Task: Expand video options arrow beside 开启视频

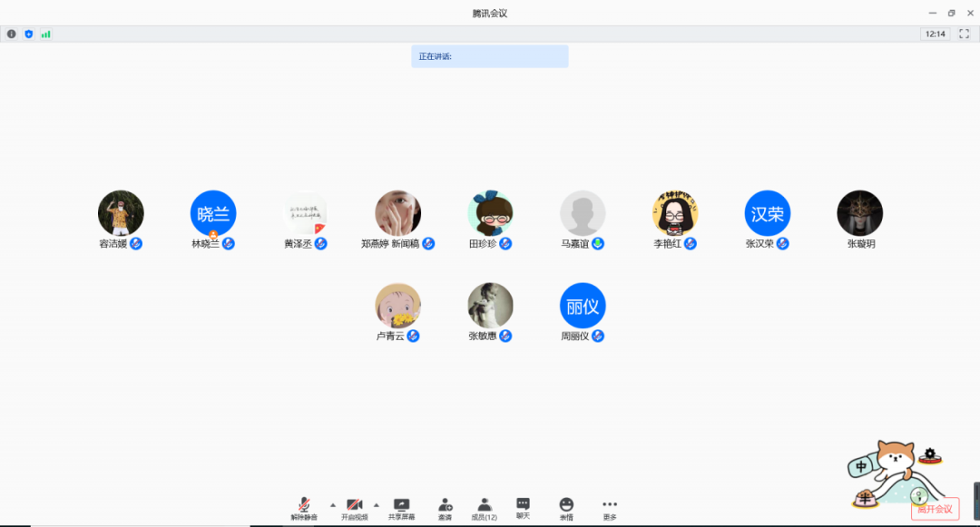Action: point(377,504)
